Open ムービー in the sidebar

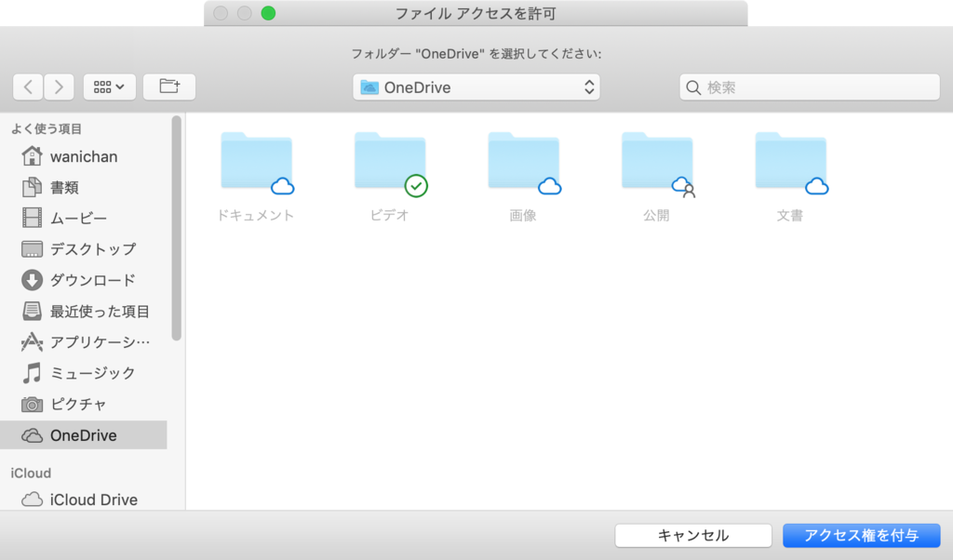[x=84, y=218]
